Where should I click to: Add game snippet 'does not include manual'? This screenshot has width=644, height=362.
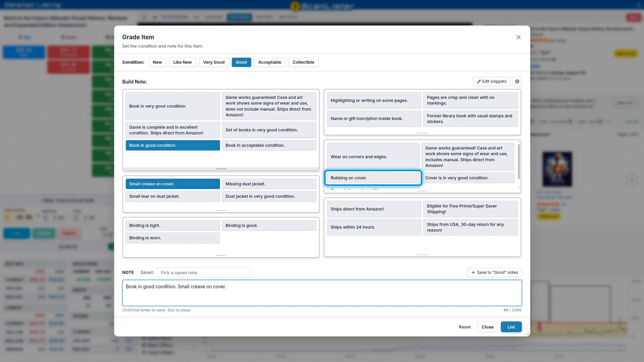[269, 106]
